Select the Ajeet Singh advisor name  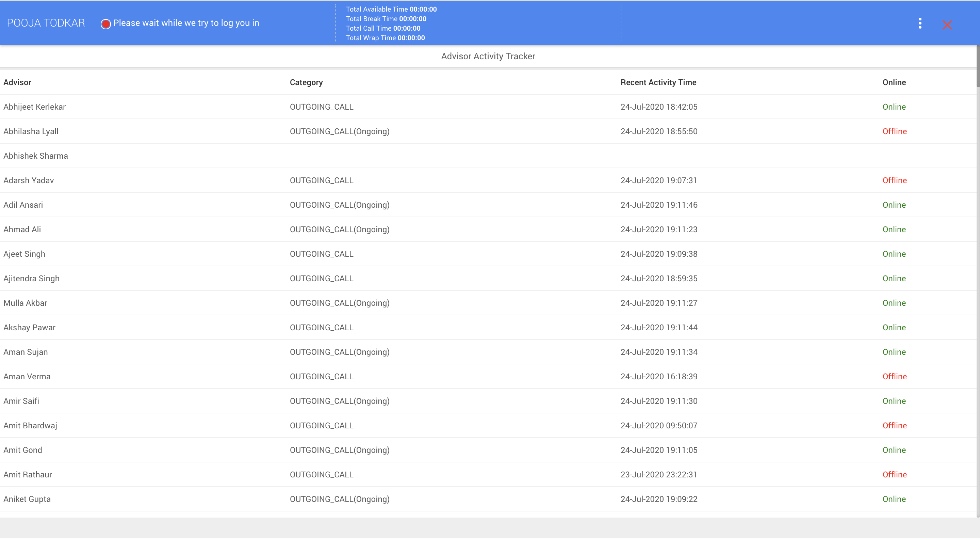(x=24, y=254)
